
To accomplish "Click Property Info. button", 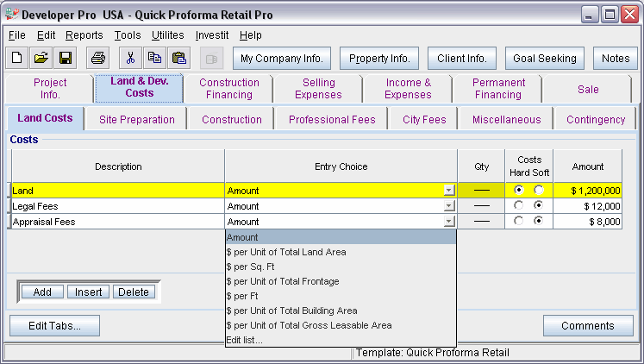I will coord(379,59).
